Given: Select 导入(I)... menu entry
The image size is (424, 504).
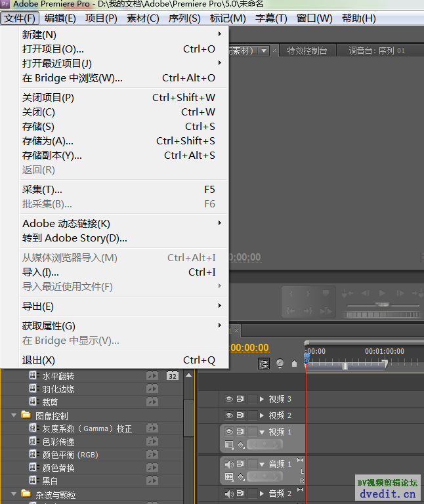Looking at the screenshot, I should (x=123, y=272).
